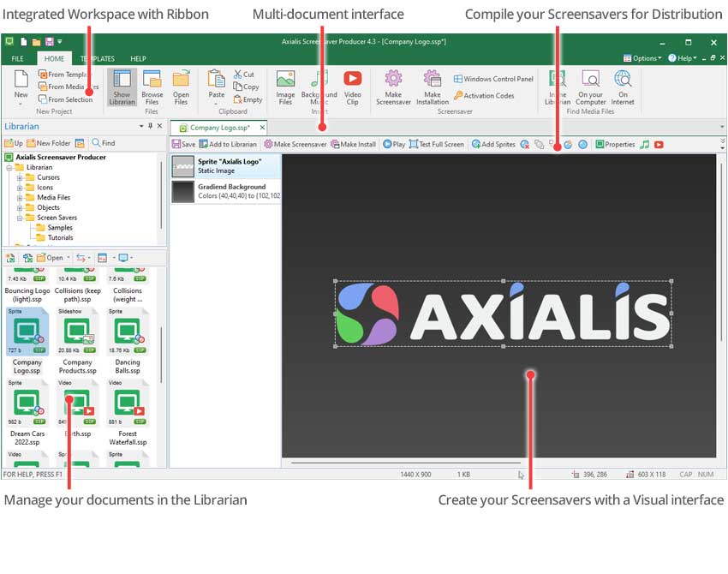Find media files On your Computer
The height and width of the screenshot is (574, 728).
pos(591,87)
